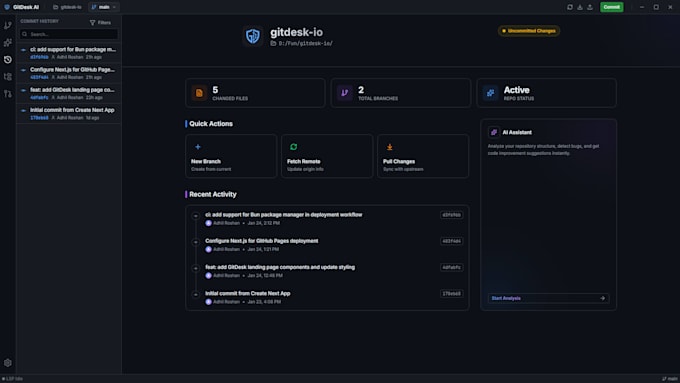Viewport: 680px width, 383px height.
Task: Click the gitdesk-io repository tab in title bar
Action: 67,7
